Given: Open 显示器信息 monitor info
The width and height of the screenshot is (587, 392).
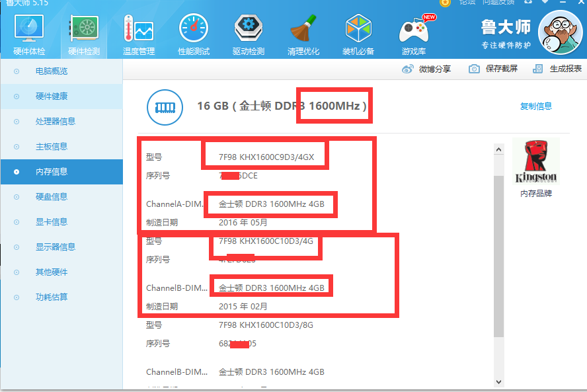Looking at the screenshot, I should point(61,247).
